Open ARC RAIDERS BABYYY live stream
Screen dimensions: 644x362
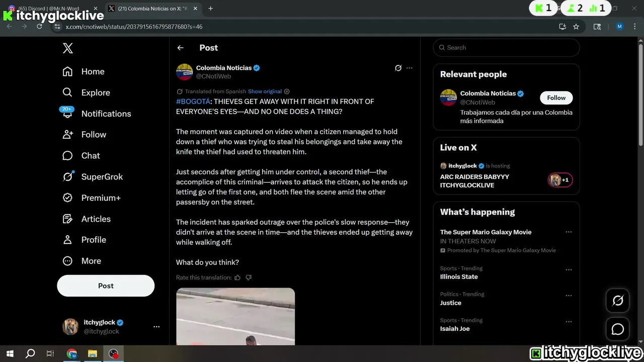(x=474, y=181)
